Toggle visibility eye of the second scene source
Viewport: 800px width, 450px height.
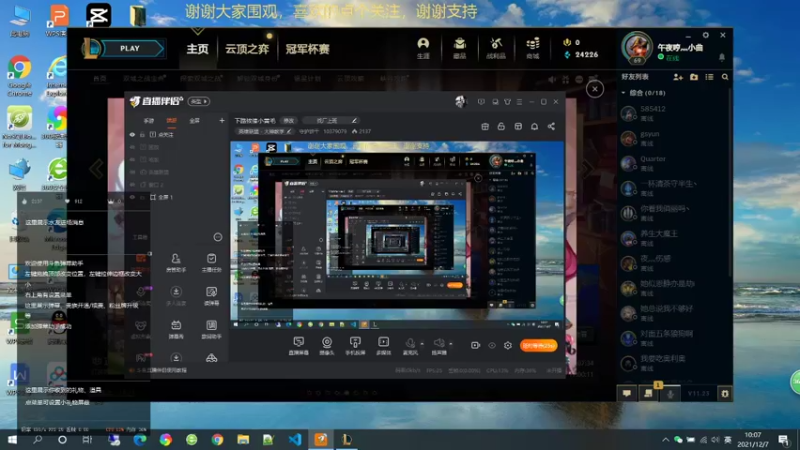coord(132,147)
